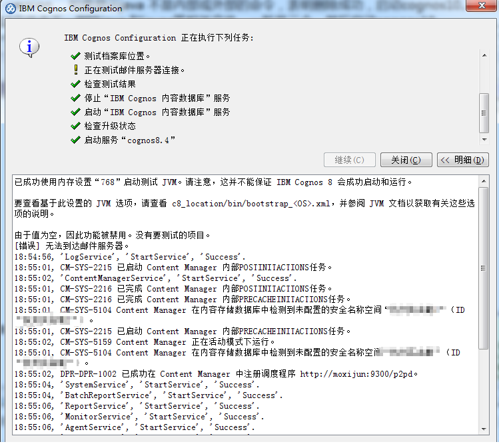
Task: Click log line CM-SYS-5159 正在活动模式下运行
Action: tap(145, 341)
